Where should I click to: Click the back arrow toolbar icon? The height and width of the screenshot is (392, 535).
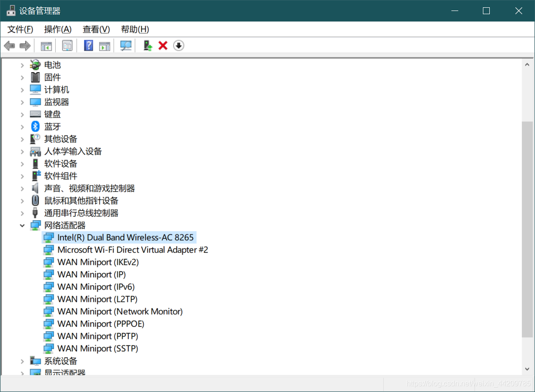10,46
